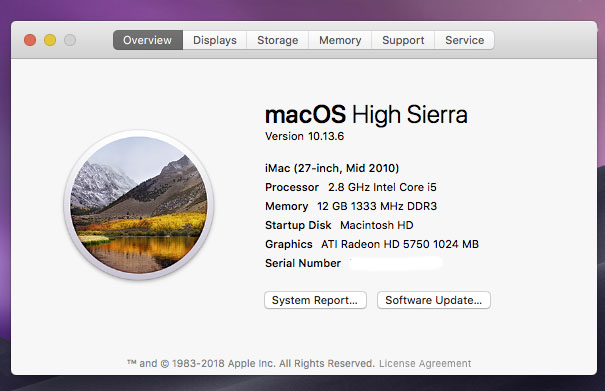Go to the Support tab

pyautogui.click(x=403, y=40)
